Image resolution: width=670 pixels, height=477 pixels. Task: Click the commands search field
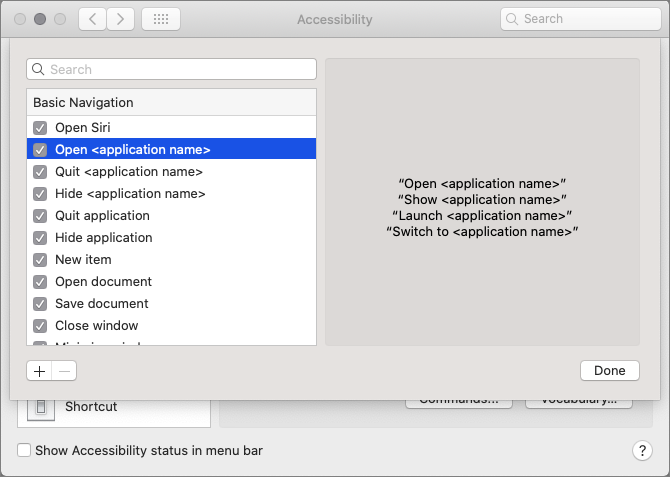180,70
